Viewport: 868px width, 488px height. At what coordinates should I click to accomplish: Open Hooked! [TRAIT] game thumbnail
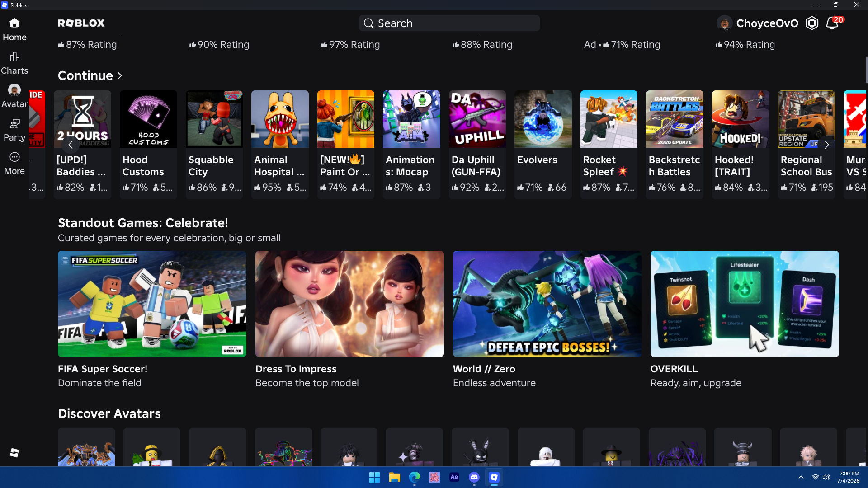(741, 119)
